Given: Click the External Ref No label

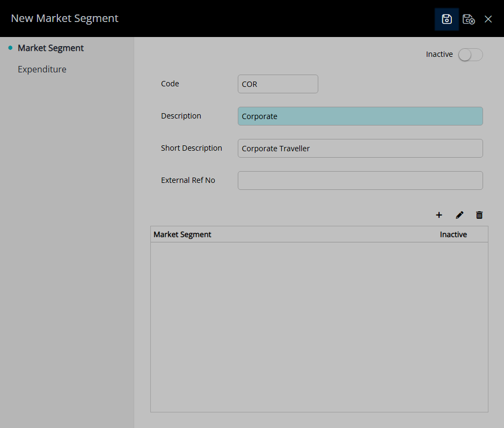Looking at the screenshot, I should (188, 180).
